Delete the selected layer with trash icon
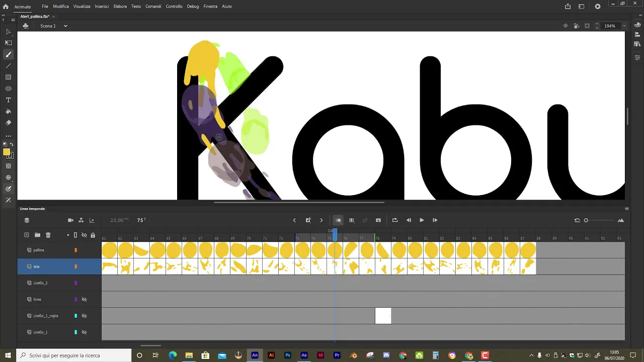 [48, 235]
